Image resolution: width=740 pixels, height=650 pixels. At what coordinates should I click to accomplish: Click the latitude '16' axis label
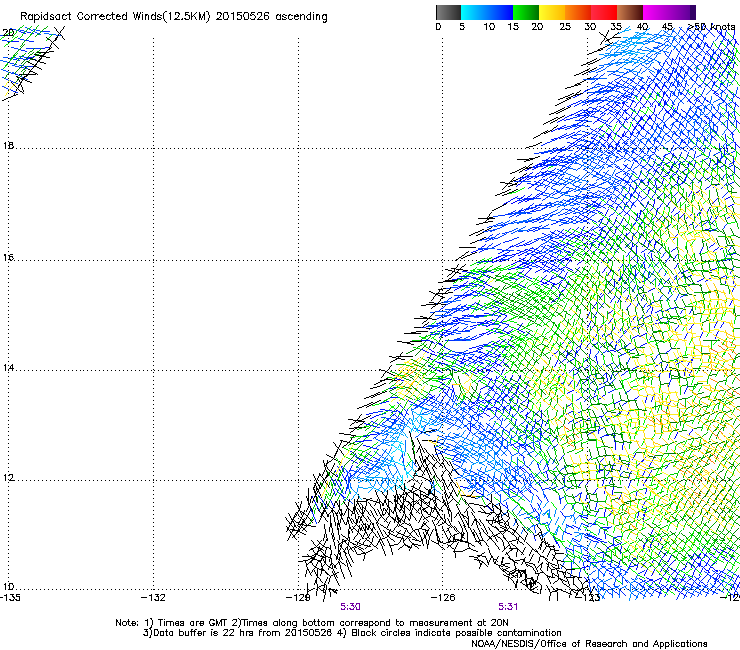(x=8, y=257)
